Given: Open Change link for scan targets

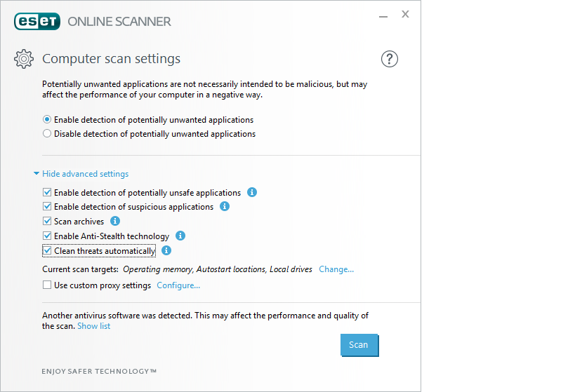Looking at the screenshot, I should coord(336,269).
